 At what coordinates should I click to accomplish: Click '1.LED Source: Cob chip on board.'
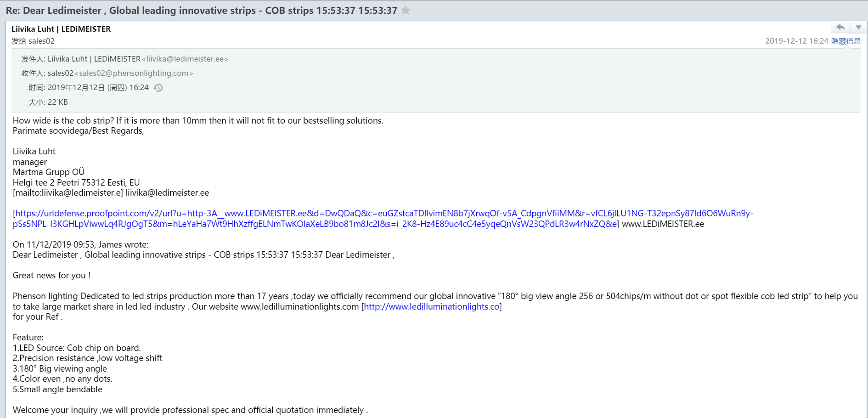[x=77, y=348]
